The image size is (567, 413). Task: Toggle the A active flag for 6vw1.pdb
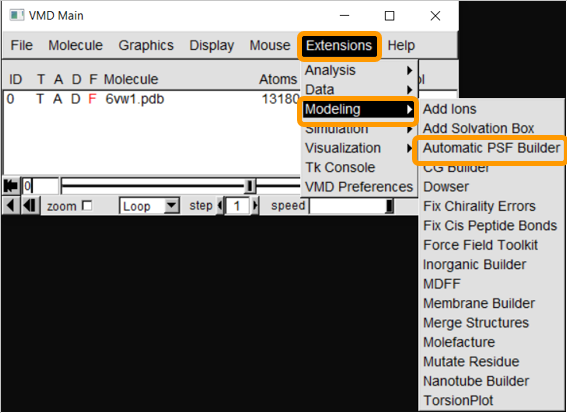pyautogui.click(x=57, y=99)
